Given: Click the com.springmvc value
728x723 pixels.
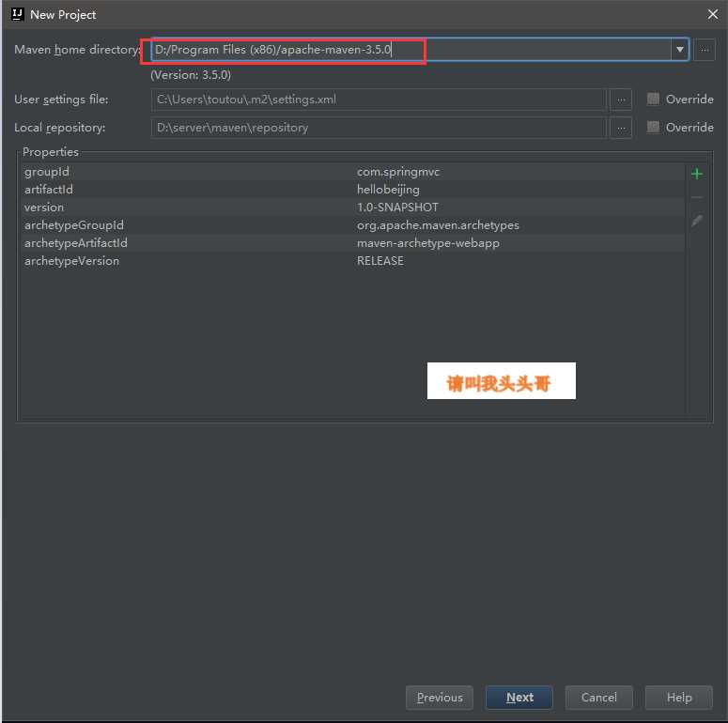Looking at the screenshot, I should click(x=398, y=172).
